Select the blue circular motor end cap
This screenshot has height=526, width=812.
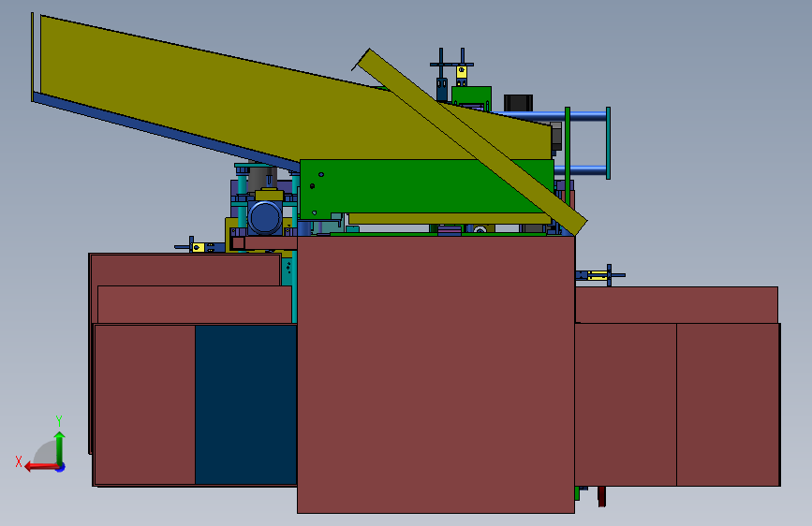(x=265, y=218)
